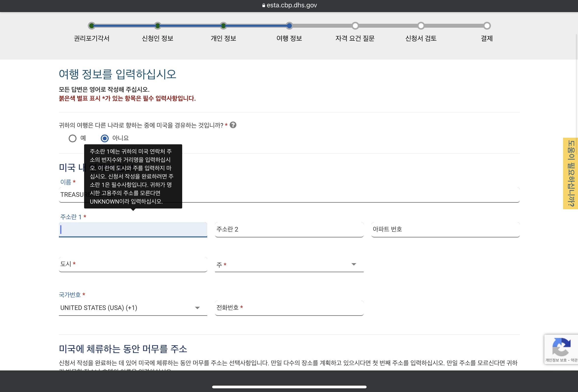Viewport: 578px width, 392px height.
Task: Click the 자격 요건 질문 step circle
Action: coord(355,25)
